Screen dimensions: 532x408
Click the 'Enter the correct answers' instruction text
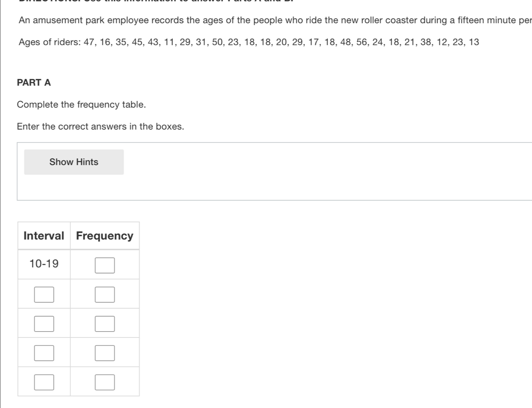point(100,127)
